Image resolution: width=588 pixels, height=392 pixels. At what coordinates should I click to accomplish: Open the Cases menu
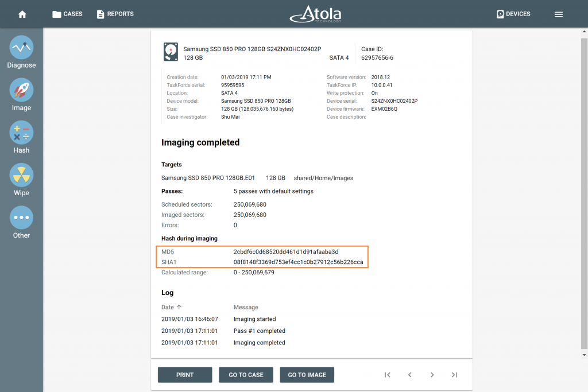[67, 14]
